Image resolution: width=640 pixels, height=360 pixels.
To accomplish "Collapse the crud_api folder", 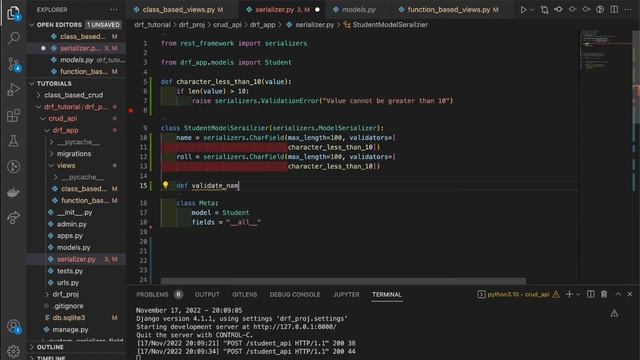I will click(62, 118).
